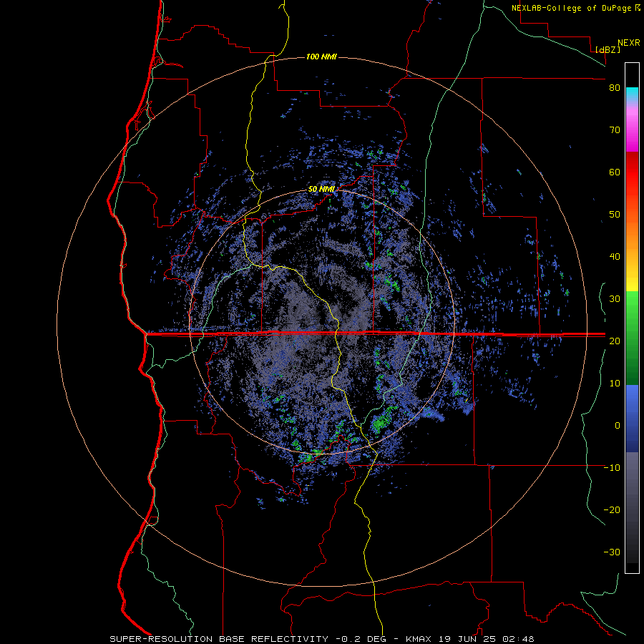Image resolution: width=644 pixels, height=644 pixels.
Task: Click the KMAX station identifier in the caption
Action: tap(419, 639)
